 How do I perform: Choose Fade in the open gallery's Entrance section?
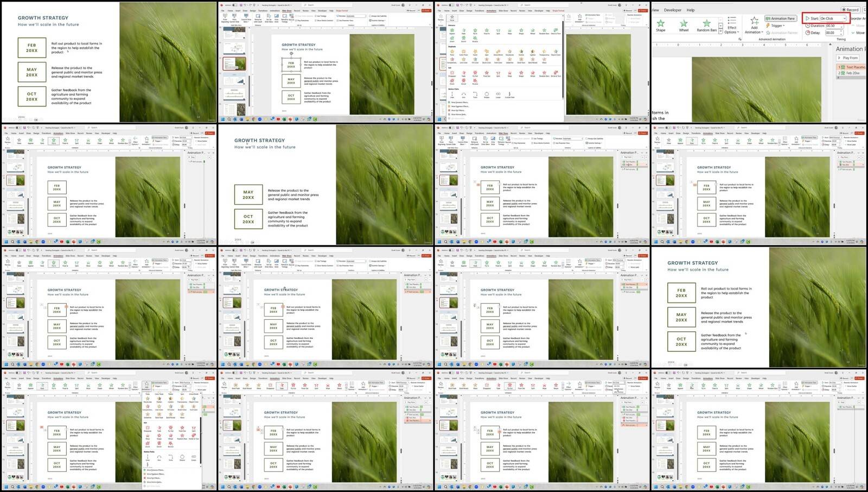click(x=463, y=31)
